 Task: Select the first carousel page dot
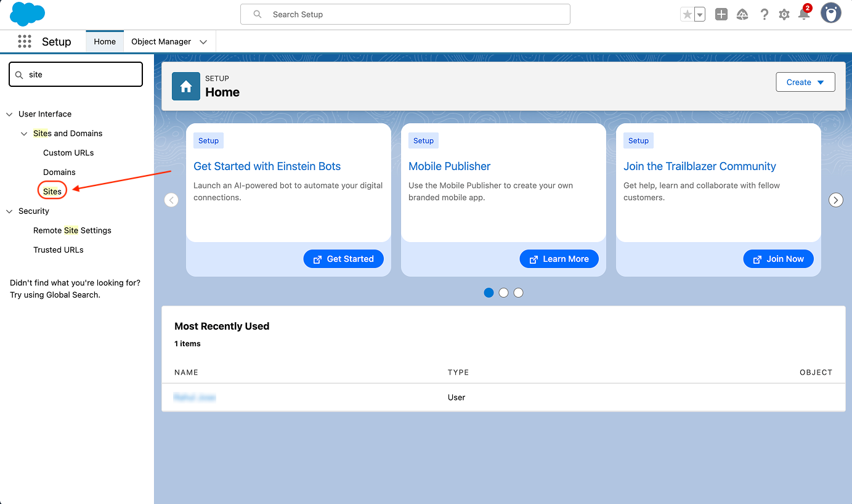click(x=489, y=293)
